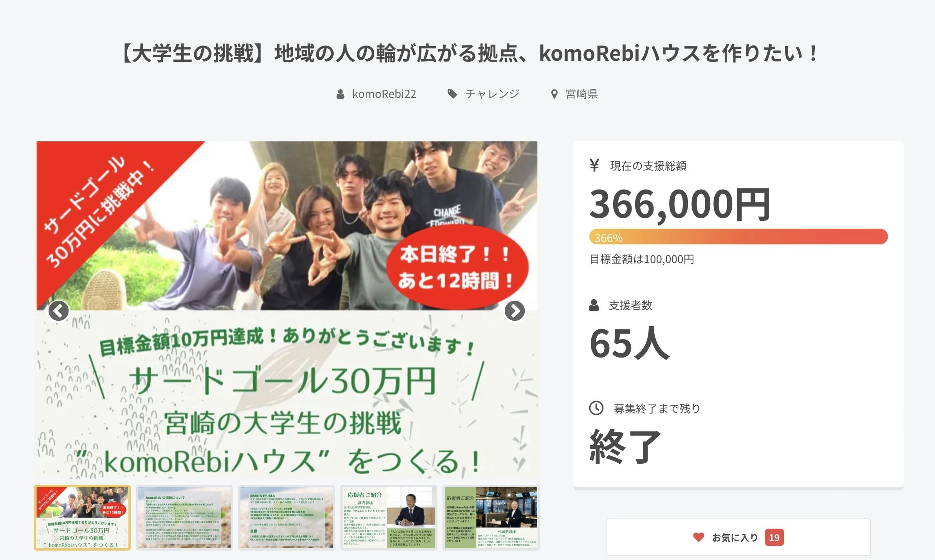The image size is (935, 560).
Task: Select the fourth thumbnail of 応援者ご紹介 武内彰様
Action: [x=388, y=517]
